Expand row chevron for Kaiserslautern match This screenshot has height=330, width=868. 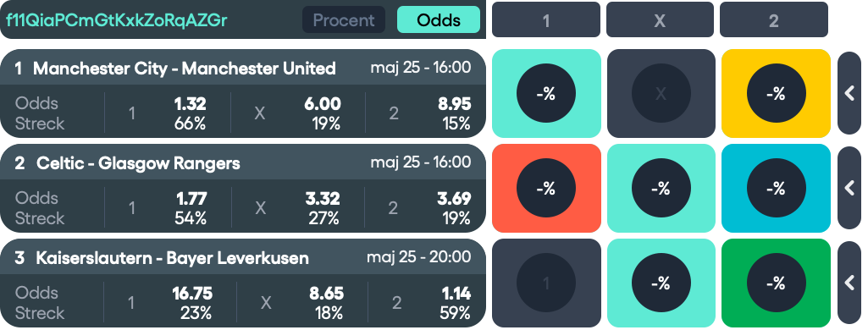849,283
